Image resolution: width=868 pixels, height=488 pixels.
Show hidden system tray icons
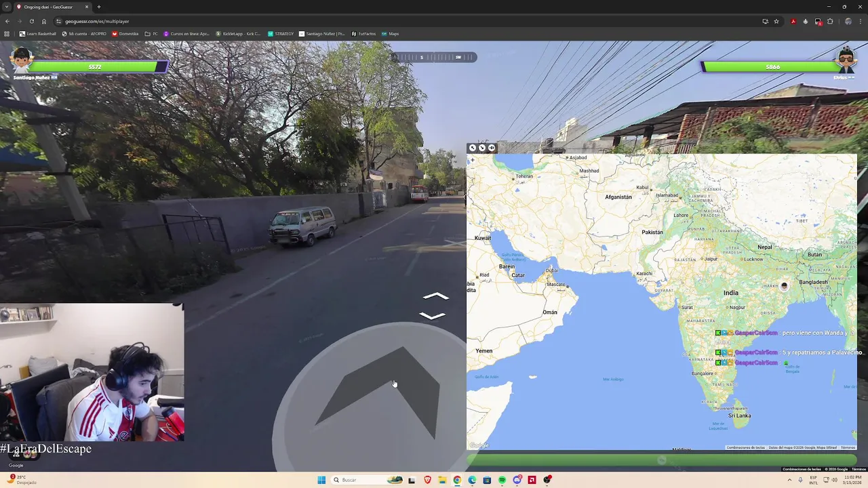(789, 480)
